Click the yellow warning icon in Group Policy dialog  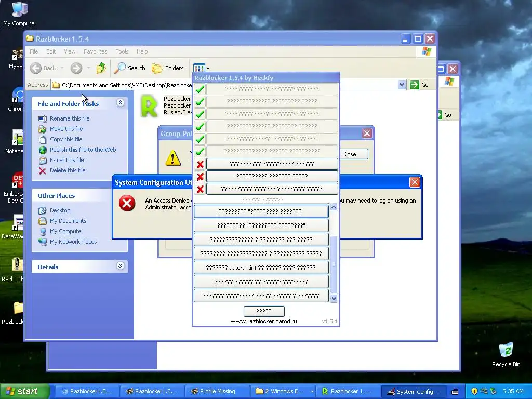[173, 158]
